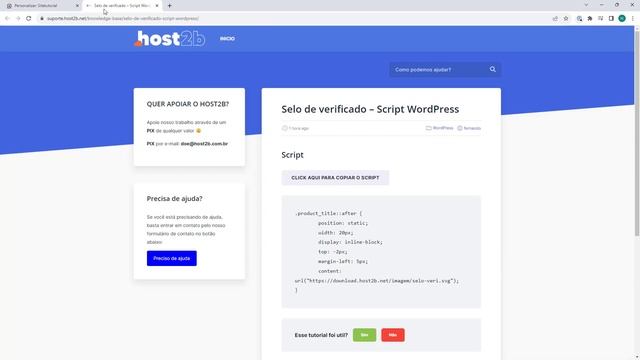640x360 pixels.
Task: Reload the current page
Action: point(29,18)
